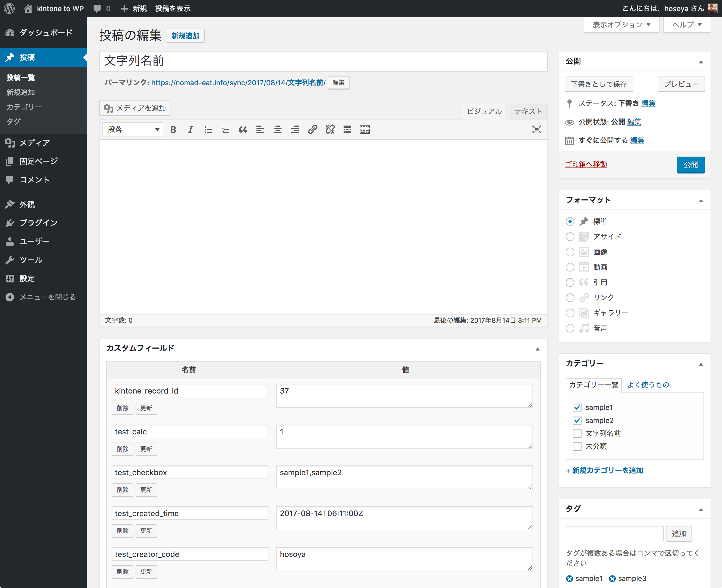Open ダッシュボード from the sidebar

tap(43, 32)
